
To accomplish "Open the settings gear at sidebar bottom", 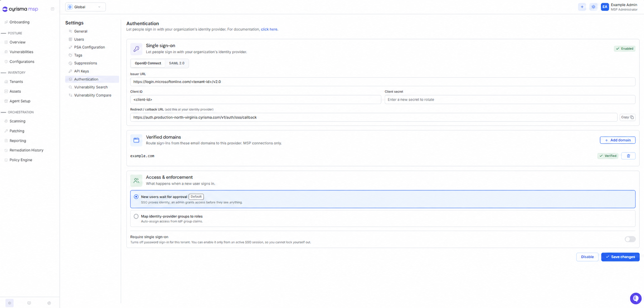I will point(10,303).
